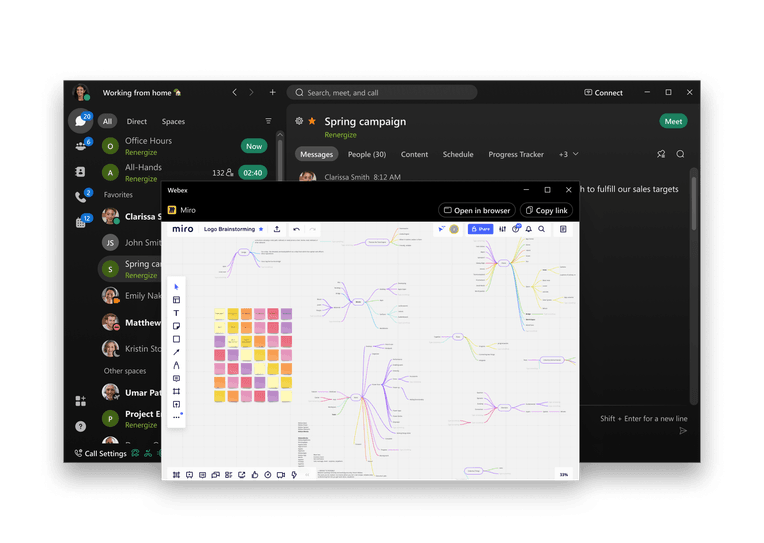
Task: Open the Schedule tab
Action: coord(458,154)
